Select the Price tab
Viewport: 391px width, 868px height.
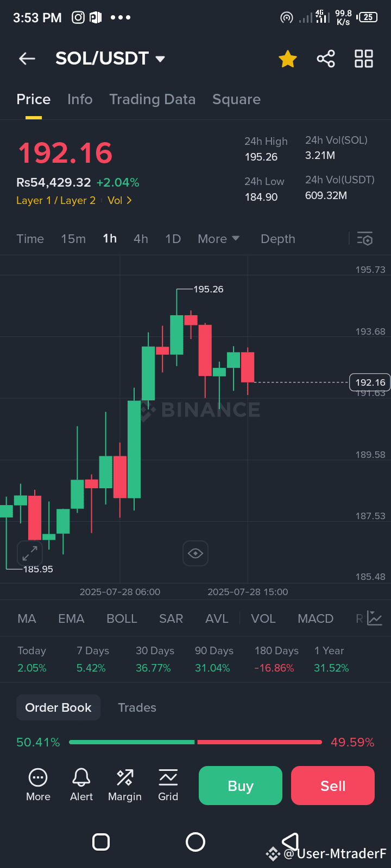(x=33, y=99)
